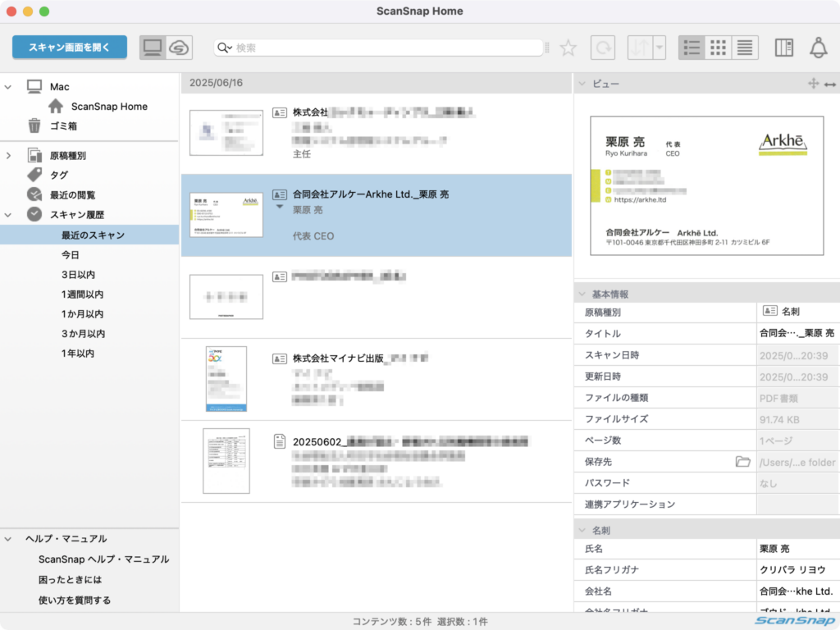
Task: Click the sort order arrows icon
Action: pyautogui.click(x=640, y=48)
